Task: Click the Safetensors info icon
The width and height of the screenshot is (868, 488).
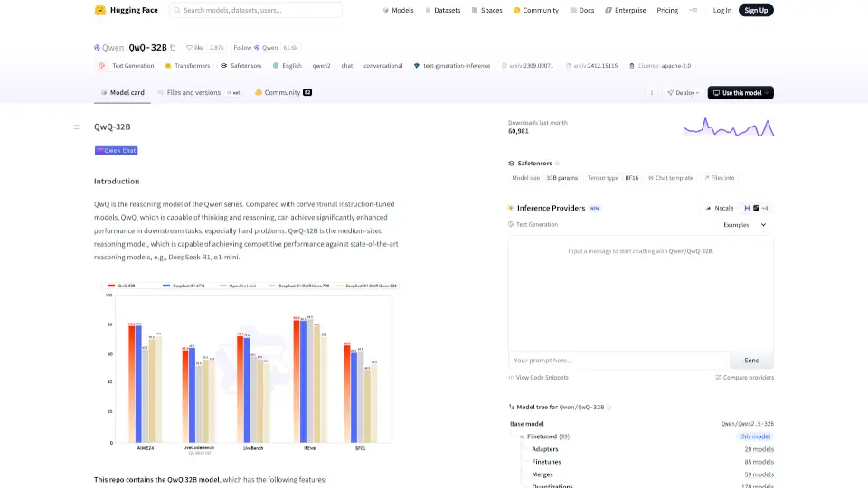Action: [x=557, y=164]
